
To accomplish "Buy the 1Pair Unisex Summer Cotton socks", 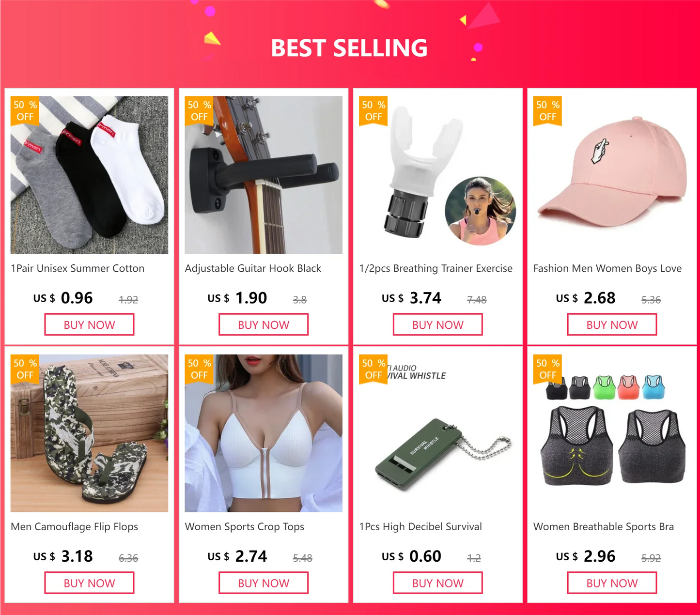I will [x=89, y=324].
